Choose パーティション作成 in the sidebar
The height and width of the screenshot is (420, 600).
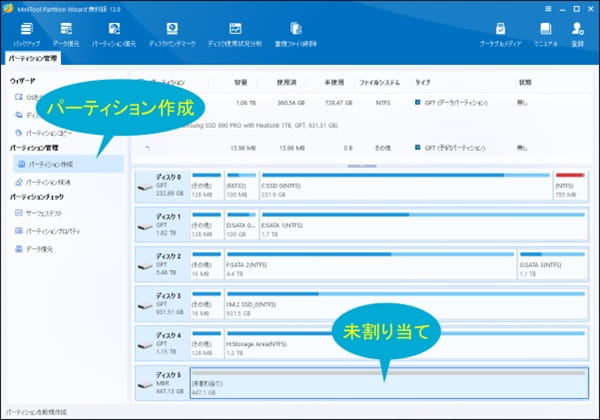pos(68,164)
